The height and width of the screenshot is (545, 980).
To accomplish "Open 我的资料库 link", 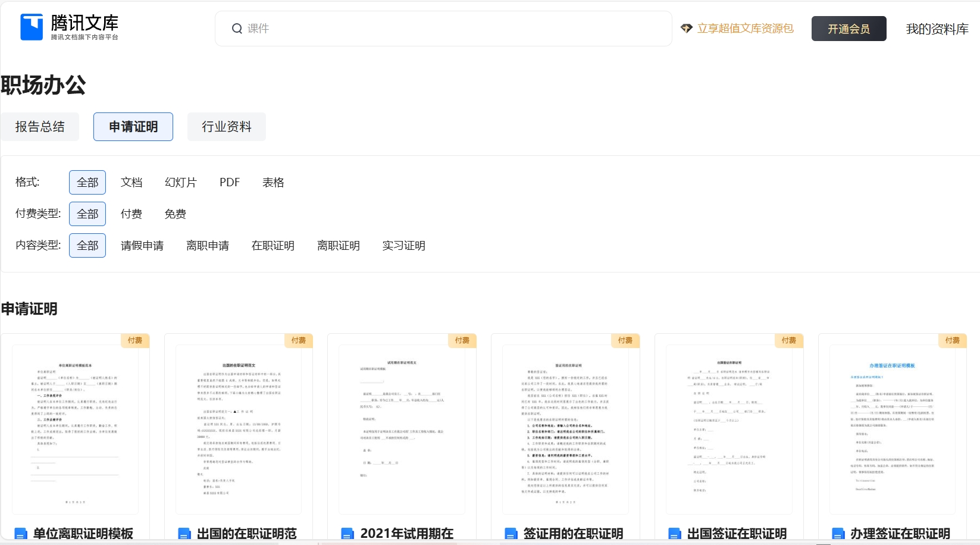I will [x=937, y=29].
